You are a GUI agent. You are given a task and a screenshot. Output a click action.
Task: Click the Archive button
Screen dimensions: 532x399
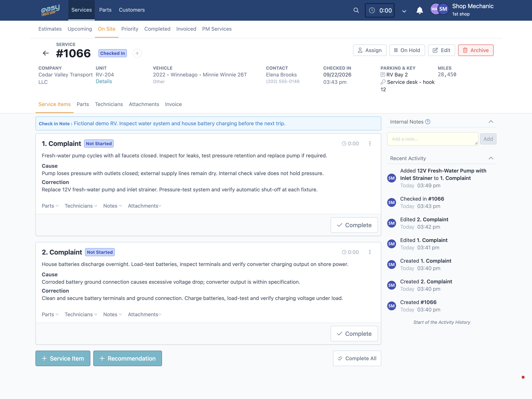[475, 50]
